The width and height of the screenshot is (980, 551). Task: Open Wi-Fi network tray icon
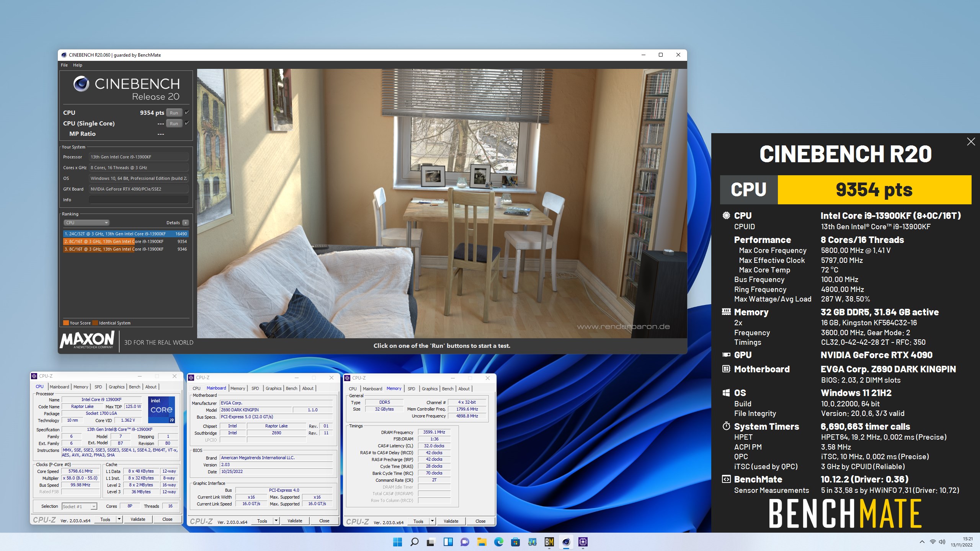click(x=933, y=542)
